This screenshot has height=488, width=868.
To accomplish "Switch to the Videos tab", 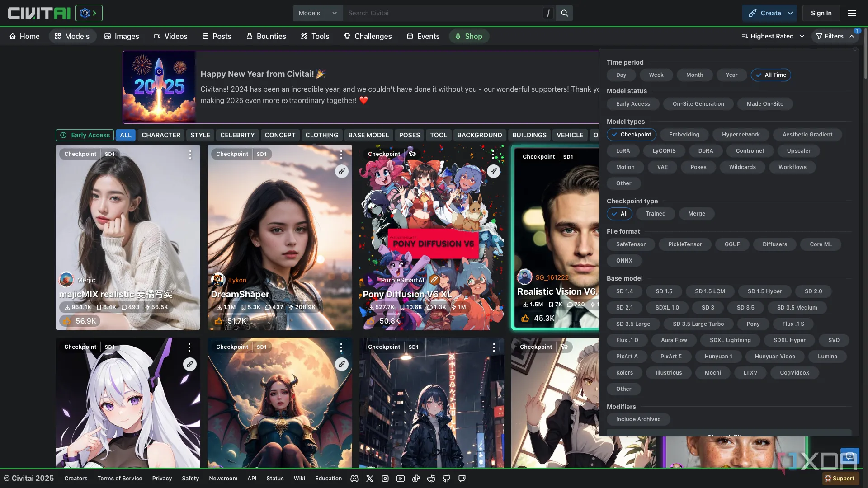I will (170, 36).
